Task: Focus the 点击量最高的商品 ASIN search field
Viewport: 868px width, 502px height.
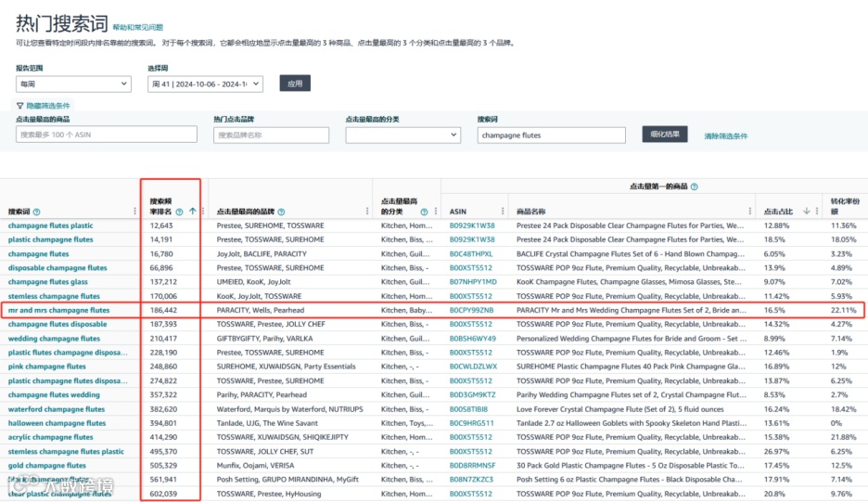Action: (107, 135)
